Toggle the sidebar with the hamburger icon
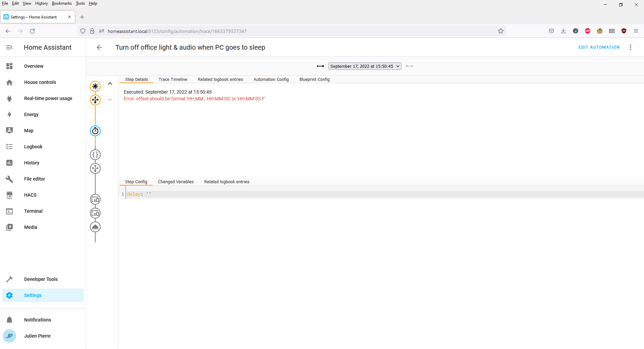This screenshot has width=644, height=349. pos(9,47)
